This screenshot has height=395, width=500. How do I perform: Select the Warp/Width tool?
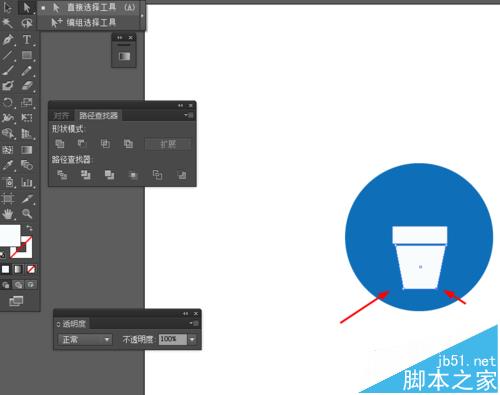pyautogui.click(x=7, y=118)
